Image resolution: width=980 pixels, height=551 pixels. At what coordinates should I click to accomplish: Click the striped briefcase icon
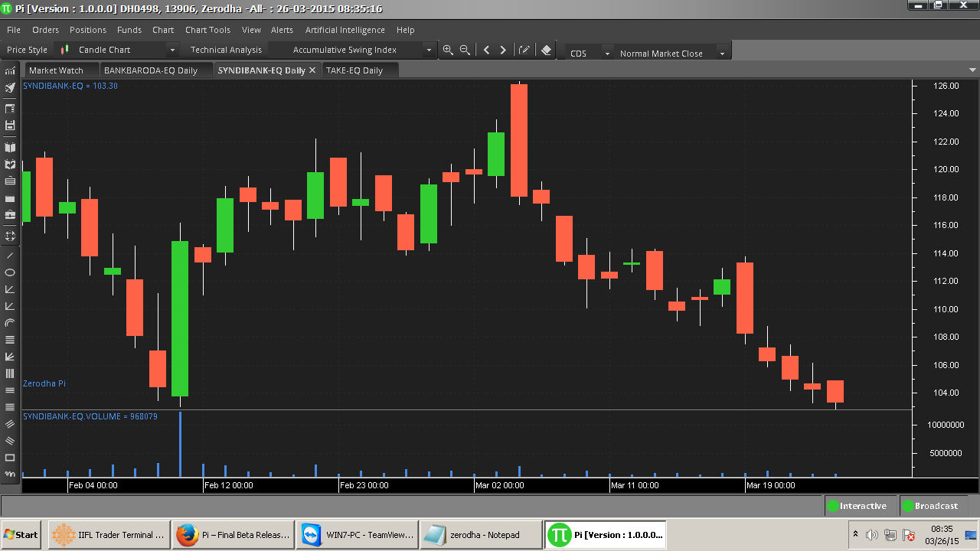pyautogui.click(x=10, y=181)
